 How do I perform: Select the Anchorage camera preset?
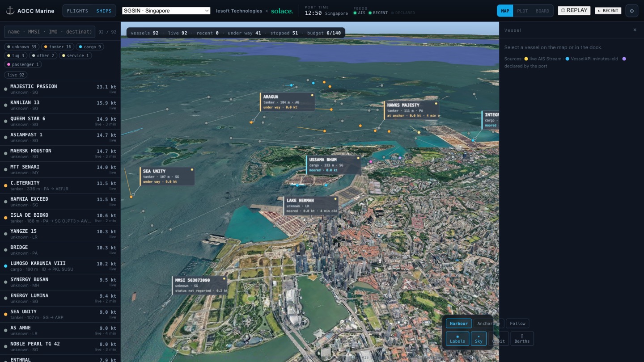pyautogui.click(x=488, y=323)
